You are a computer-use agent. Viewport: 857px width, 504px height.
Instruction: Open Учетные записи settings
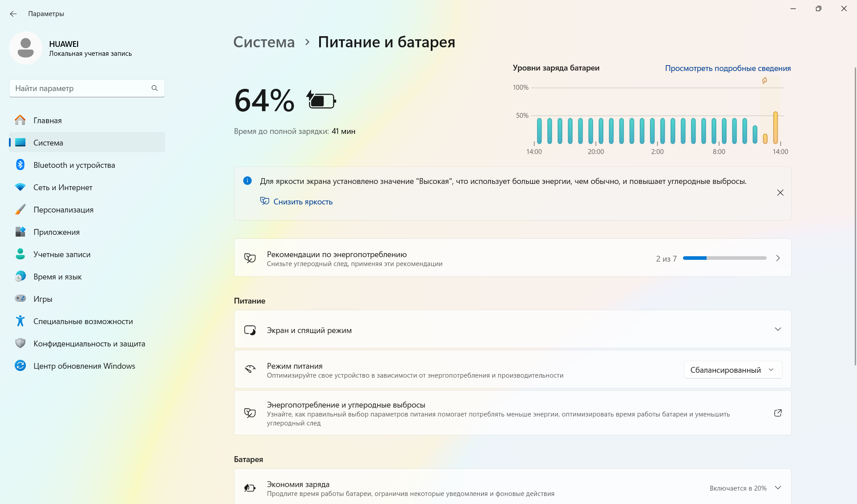[x=87, y=254]
